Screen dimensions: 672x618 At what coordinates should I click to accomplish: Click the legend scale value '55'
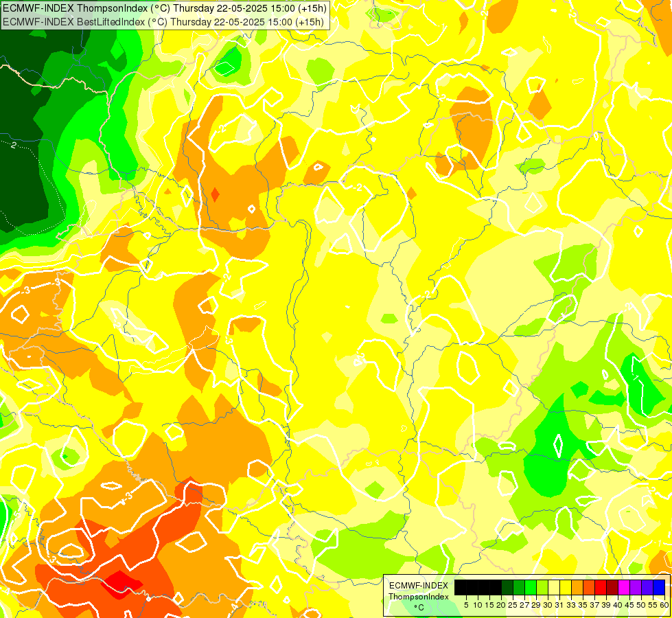tap(653, 605)
